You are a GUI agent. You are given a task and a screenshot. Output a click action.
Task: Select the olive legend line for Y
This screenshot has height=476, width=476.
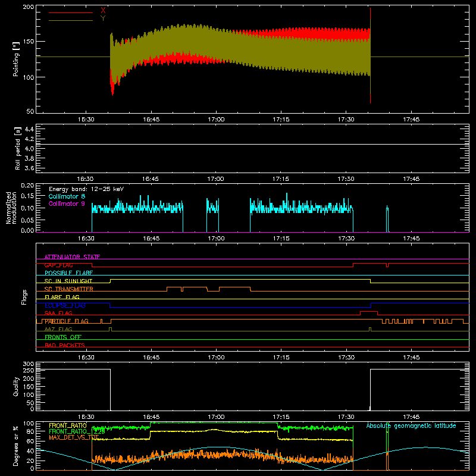pyautogui.click(x=71, y=20)
